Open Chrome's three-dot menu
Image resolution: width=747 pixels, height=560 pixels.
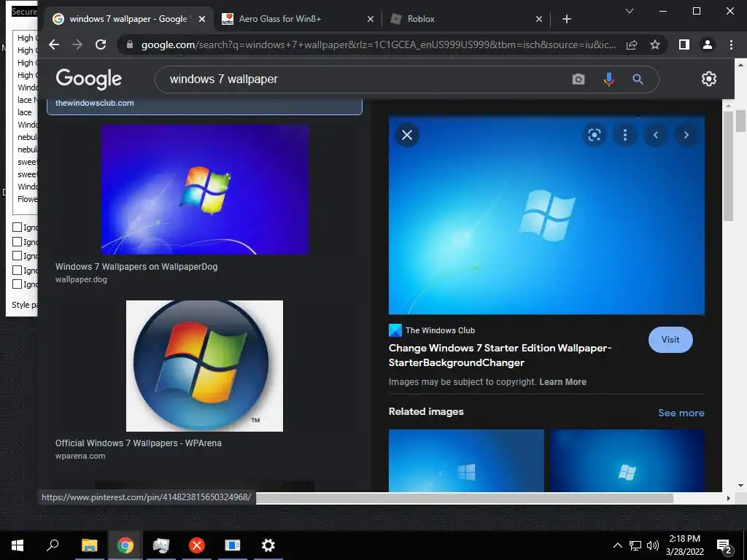tap(731, 44)
